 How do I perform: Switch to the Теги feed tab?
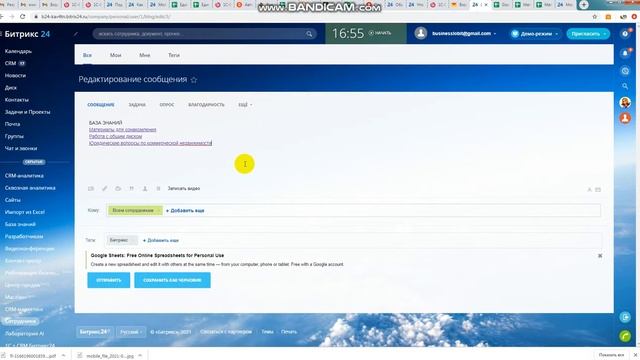(174, 55)
